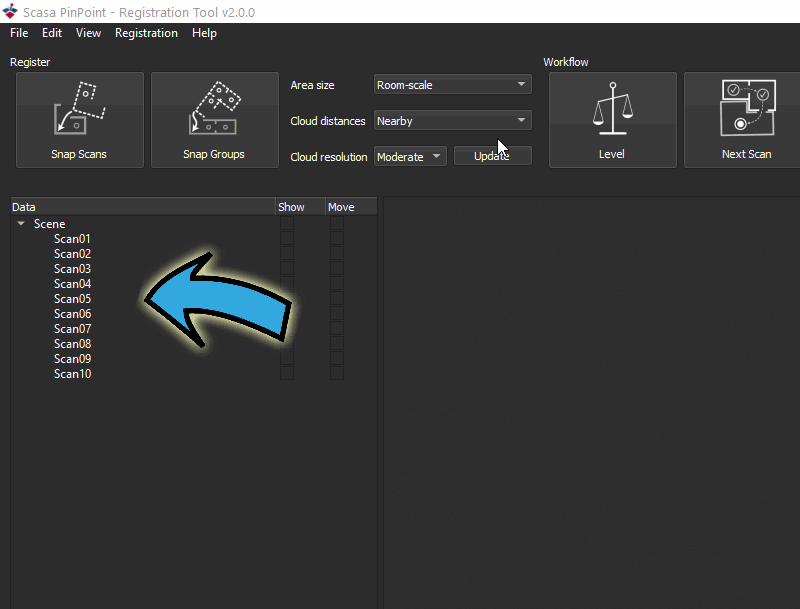Open the Cloud resolution Moderate dropdown

tap(410, 157)
